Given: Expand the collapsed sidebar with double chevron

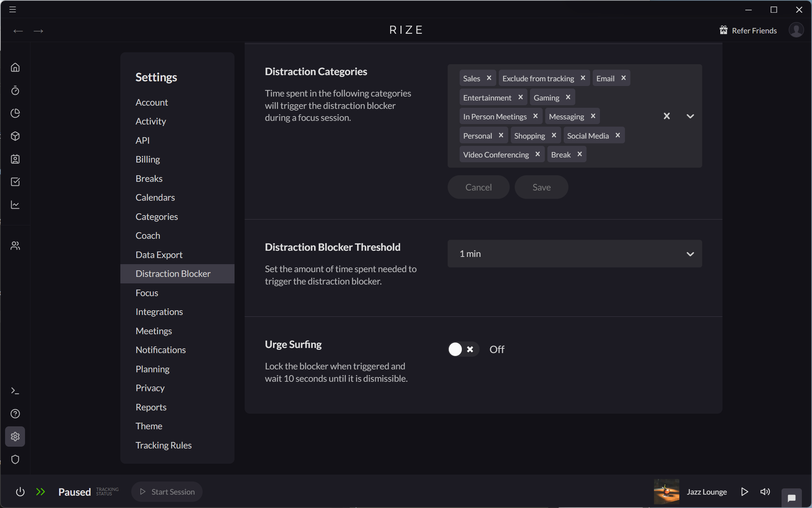Looking at the screenshot, I should (41, 491).
